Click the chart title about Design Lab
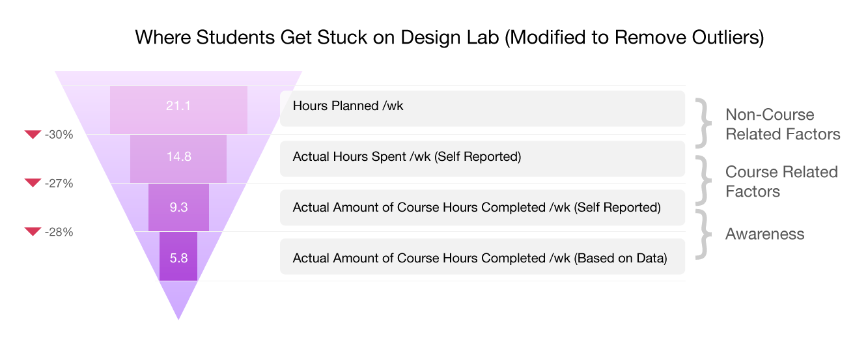 click(449, 37)
